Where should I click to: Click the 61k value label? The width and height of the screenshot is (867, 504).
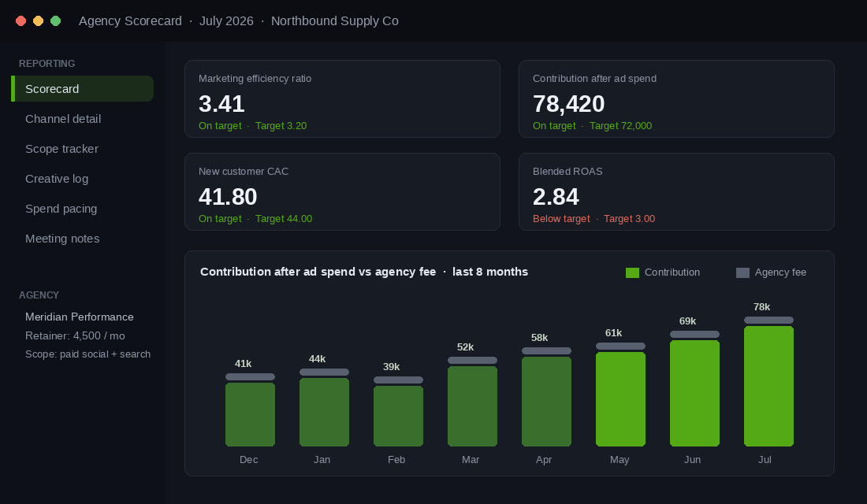[x=614, y=332]
